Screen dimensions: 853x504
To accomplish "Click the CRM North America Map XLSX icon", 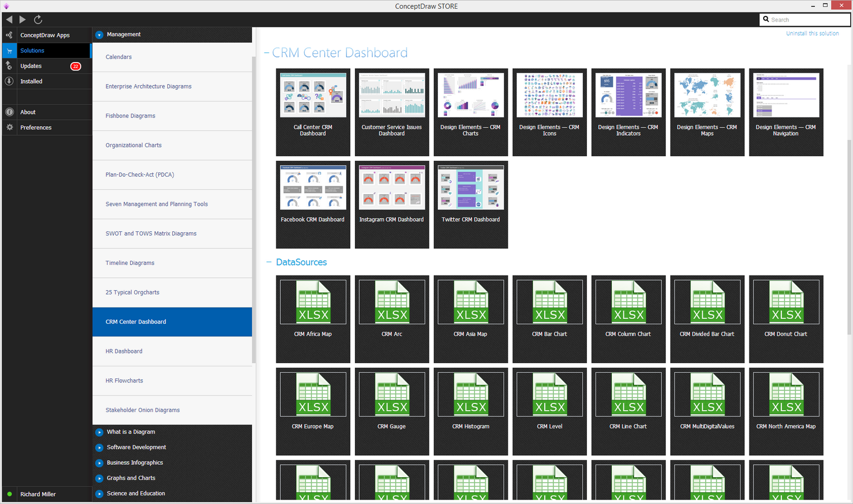I will pyautogui.click(x=786, y=394).
